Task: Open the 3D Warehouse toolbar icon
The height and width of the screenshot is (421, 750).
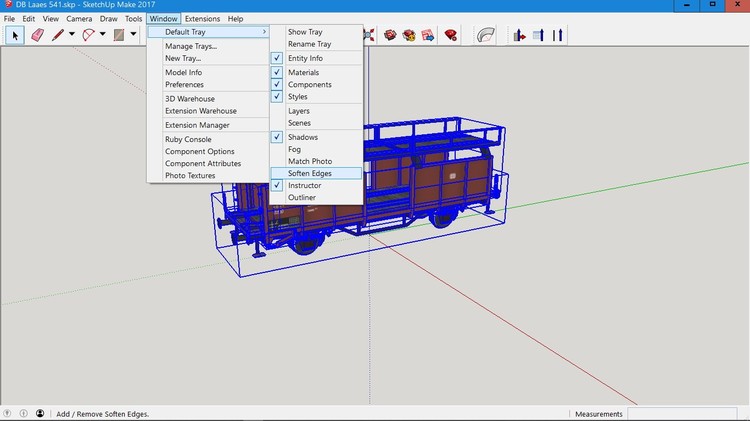Action: coord(389,35)
